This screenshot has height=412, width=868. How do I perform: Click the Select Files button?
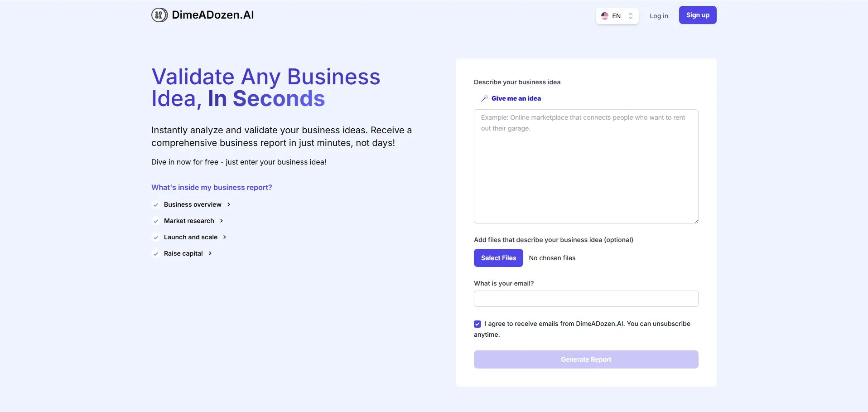[x=498, y=258]
